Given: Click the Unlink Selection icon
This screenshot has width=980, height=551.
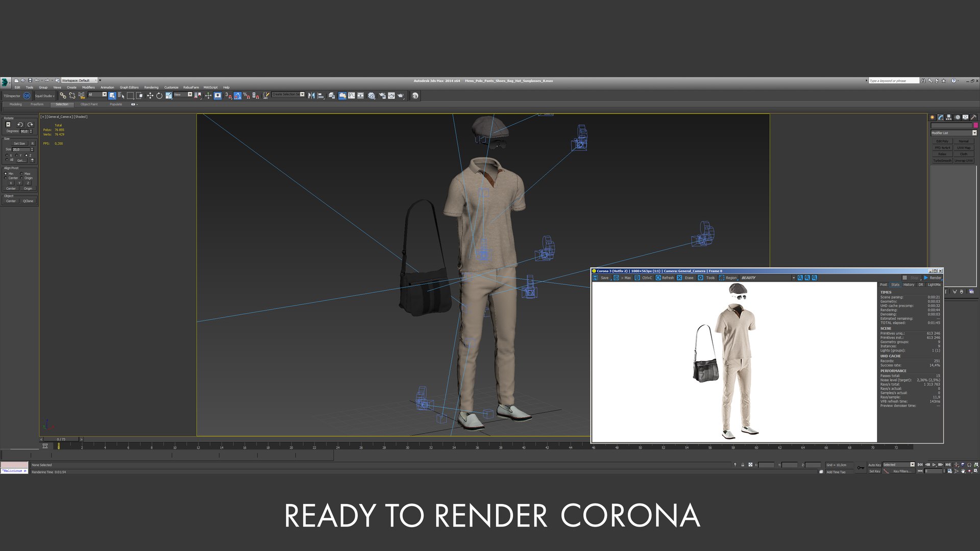Looking at the screenshot, I should tap(72, 95).
